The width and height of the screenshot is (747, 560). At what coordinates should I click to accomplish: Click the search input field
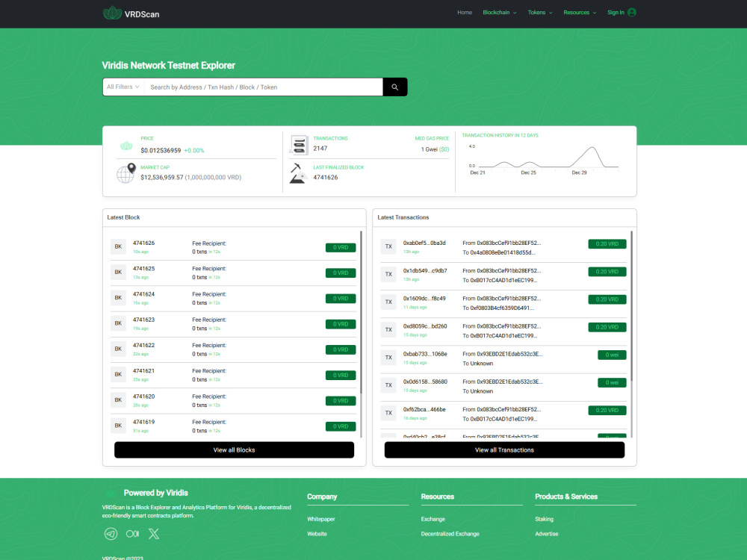[x=264, y=87]
